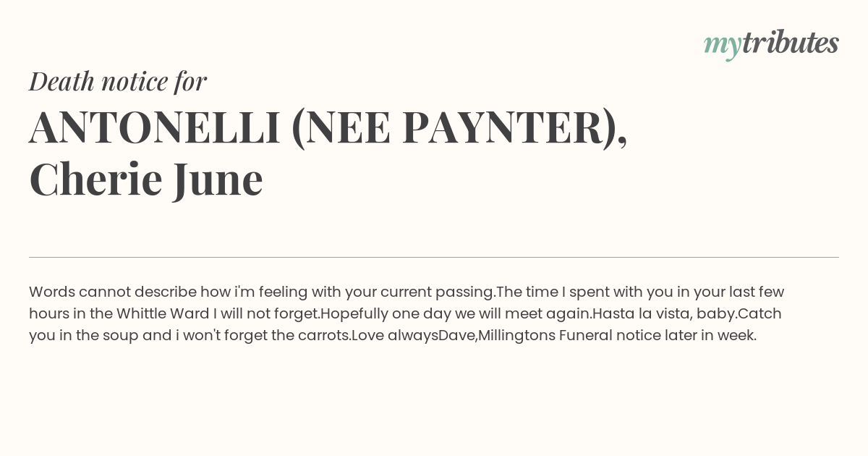This screenshot has height=456, width=868.
Task: Click the phrase "Hasta la vista, baby"
Action: click(662, 313)
